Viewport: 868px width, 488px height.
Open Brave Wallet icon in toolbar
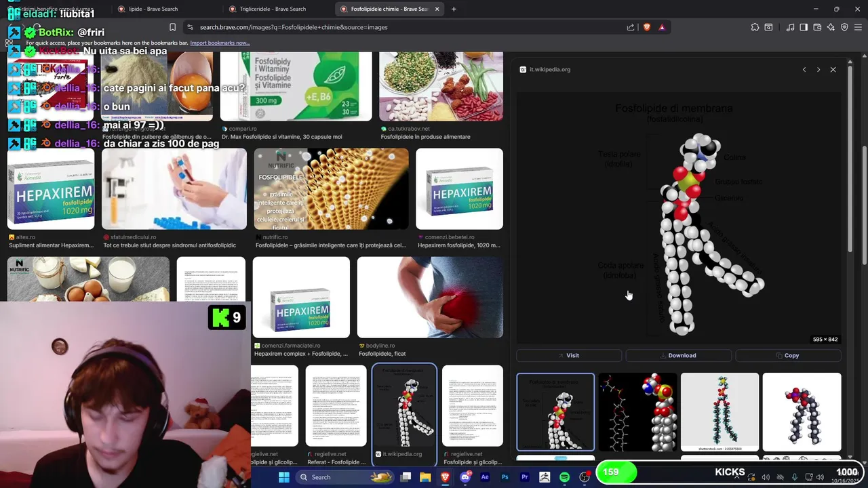817,27
